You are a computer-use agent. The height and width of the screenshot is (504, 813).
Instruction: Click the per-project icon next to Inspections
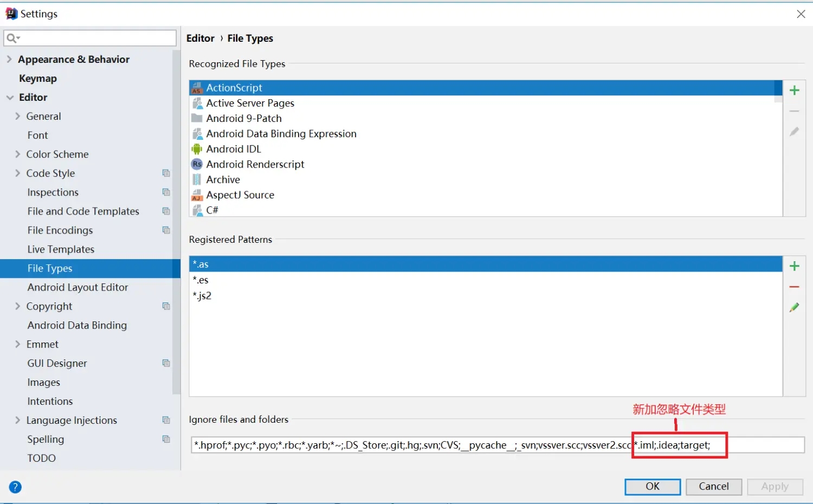(x=166, y=192)
